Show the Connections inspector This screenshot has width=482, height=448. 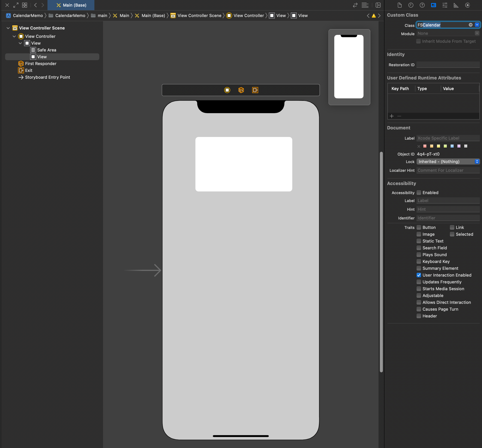click(x=467, y=5)
